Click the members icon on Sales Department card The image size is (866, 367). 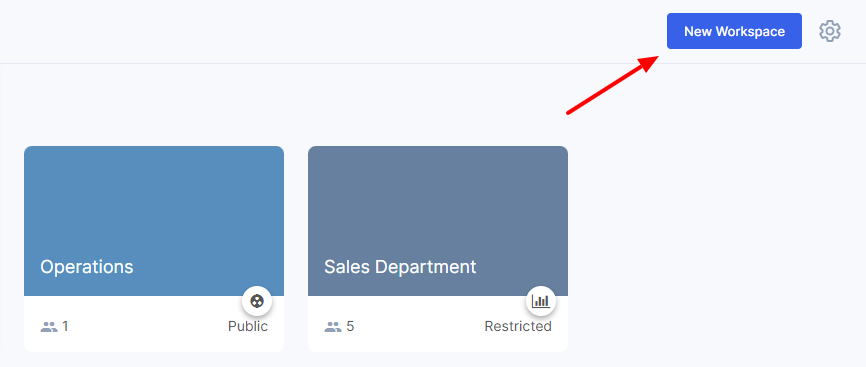333,327
